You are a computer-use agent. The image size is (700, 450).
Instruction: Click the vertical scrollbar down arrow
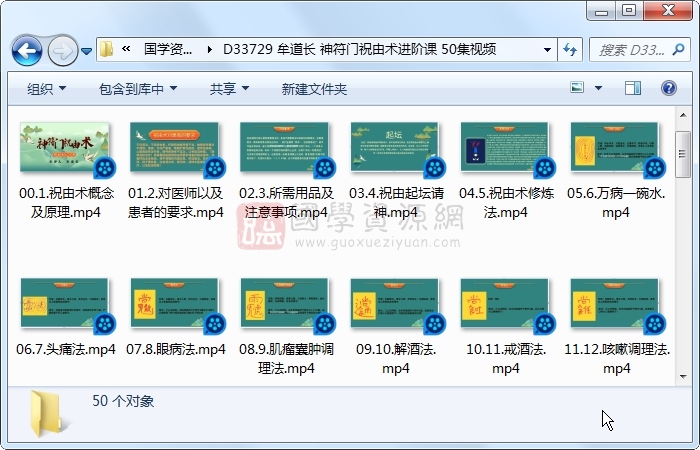coord(682,376)
